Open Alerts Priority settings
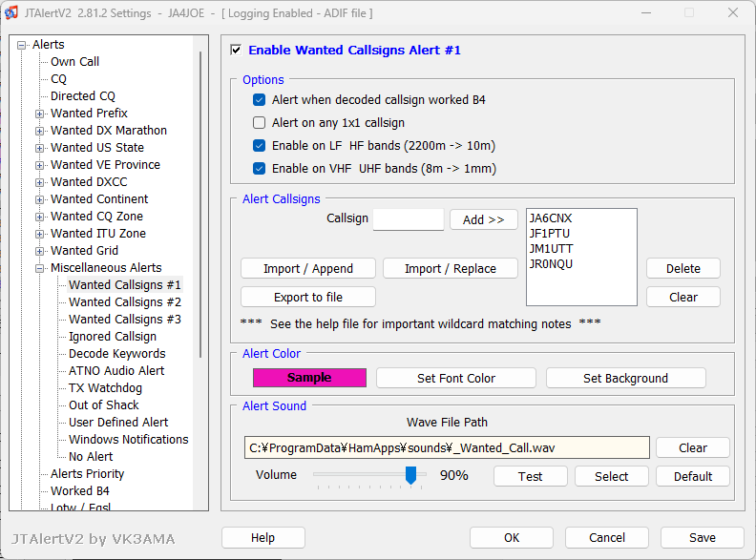This screenshot has height=560, width=756. 87,474
